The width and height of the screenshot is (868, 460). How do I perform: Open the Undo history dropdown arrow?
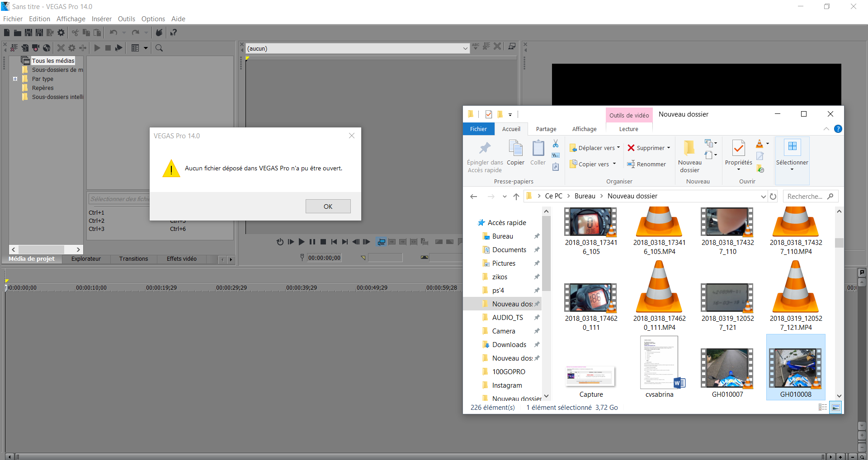coord(124,33)
